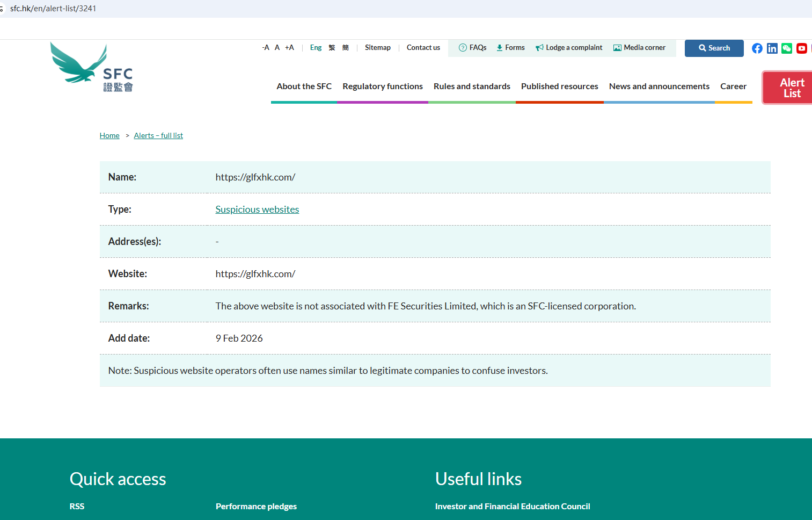Image resolution: width=812 pixels, height=520 pixels.
Task: Follow the Suspicious websites link
Action: click(257, 210)
